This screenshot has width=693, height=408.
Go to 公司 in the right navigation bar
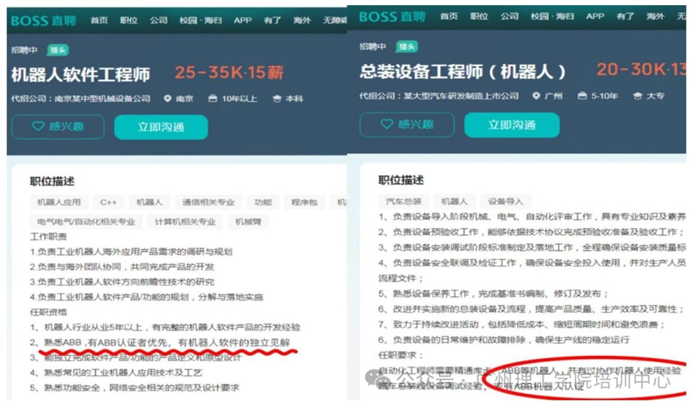click(510, 17)
